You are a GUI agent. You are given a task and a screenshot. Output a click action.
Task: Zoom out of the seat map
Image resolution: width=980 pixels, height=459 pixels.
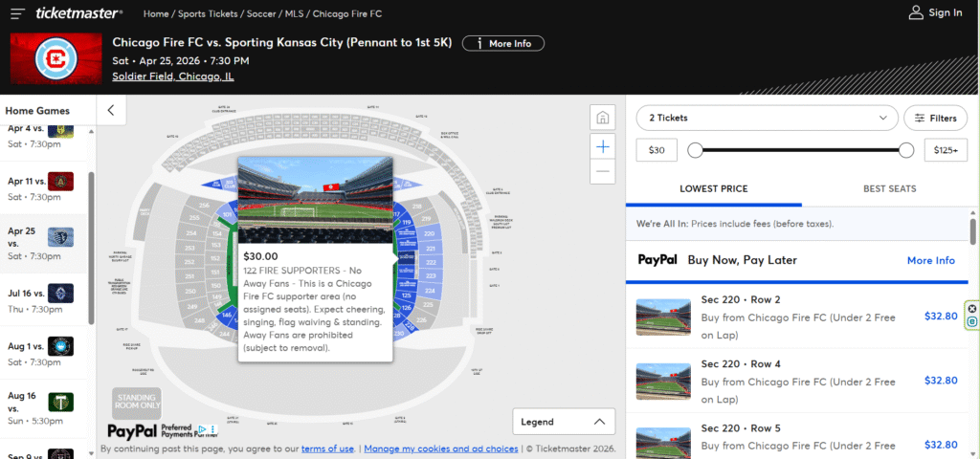(x=603, y=172)
